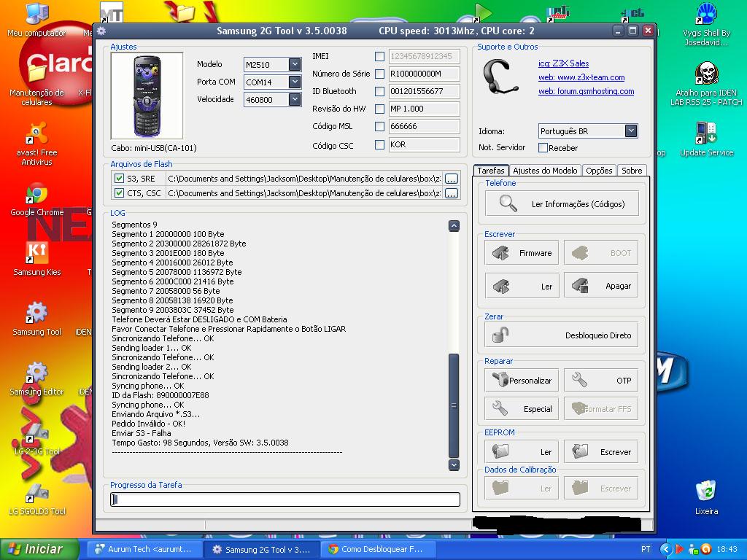Browse for the CTS, CSC flash file

[451, 192]
